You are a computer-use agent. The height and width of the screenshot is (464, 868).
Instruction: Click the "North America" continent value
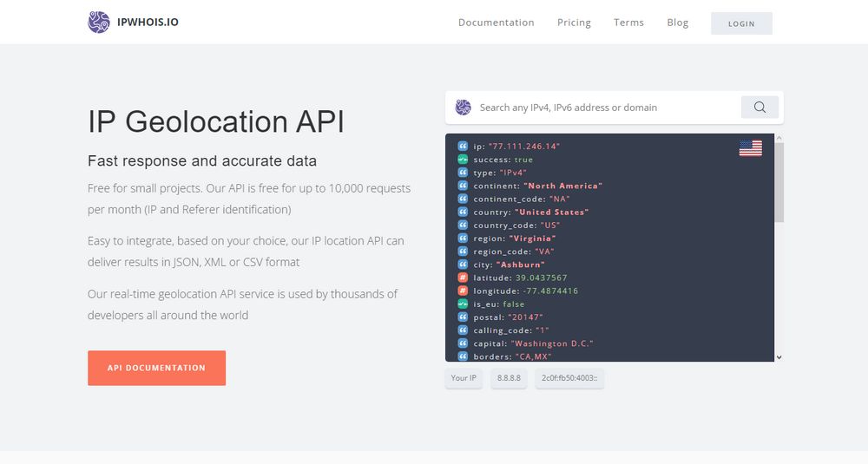coord(563,186)
